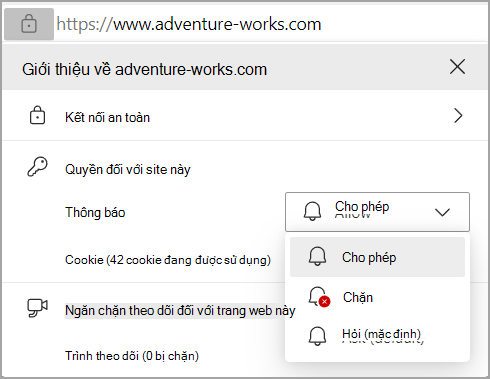Click Ngăn chặn theo dõi đối với trang web này
Screen dimensions: 490x379
180,310
